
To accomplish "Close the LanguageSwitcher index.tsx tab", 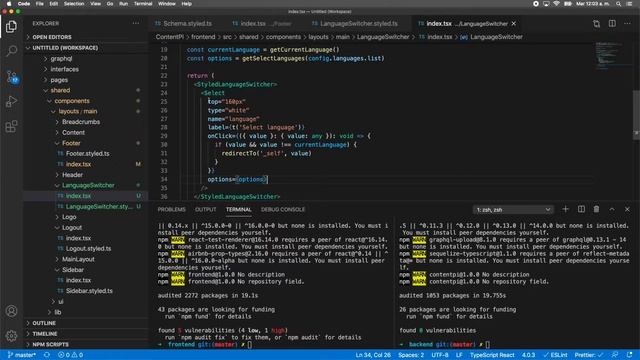I will pos(514,24).
